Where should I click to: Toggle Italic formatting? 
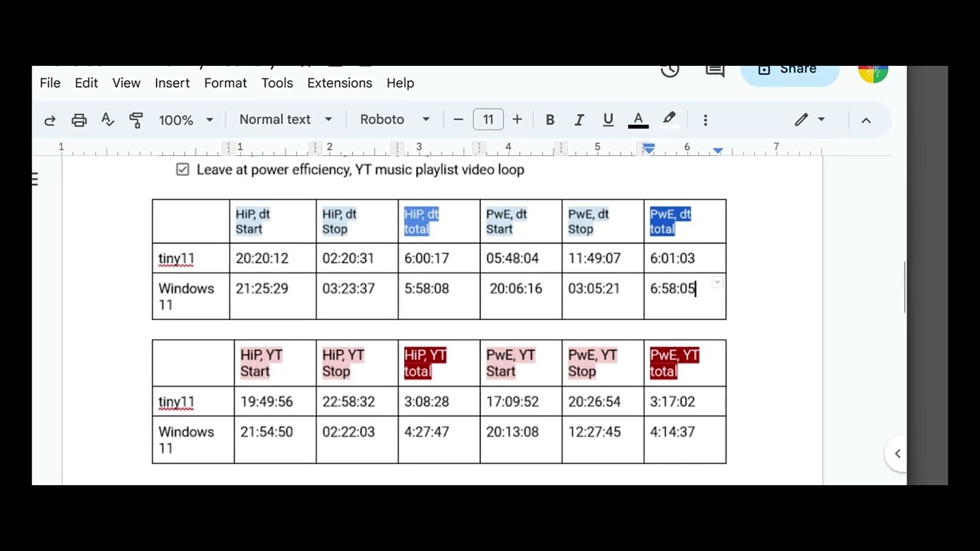pos(579,120)
